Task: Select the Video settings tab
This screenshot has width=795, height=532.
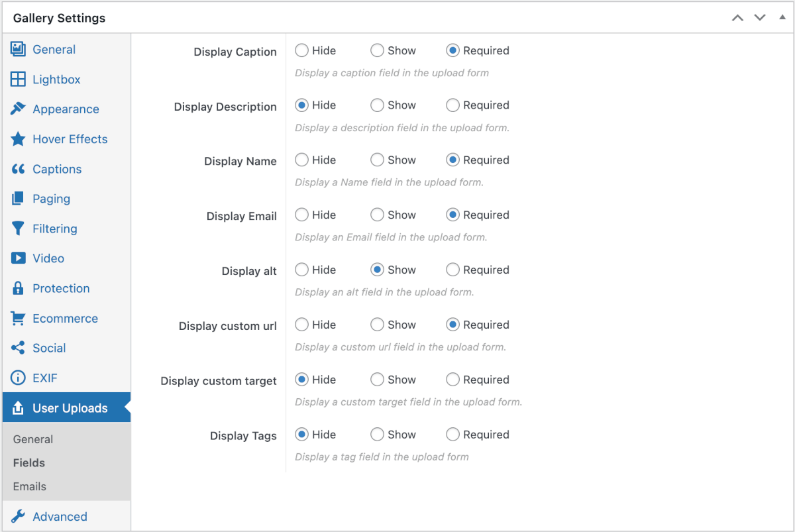Action: (48, 258)
